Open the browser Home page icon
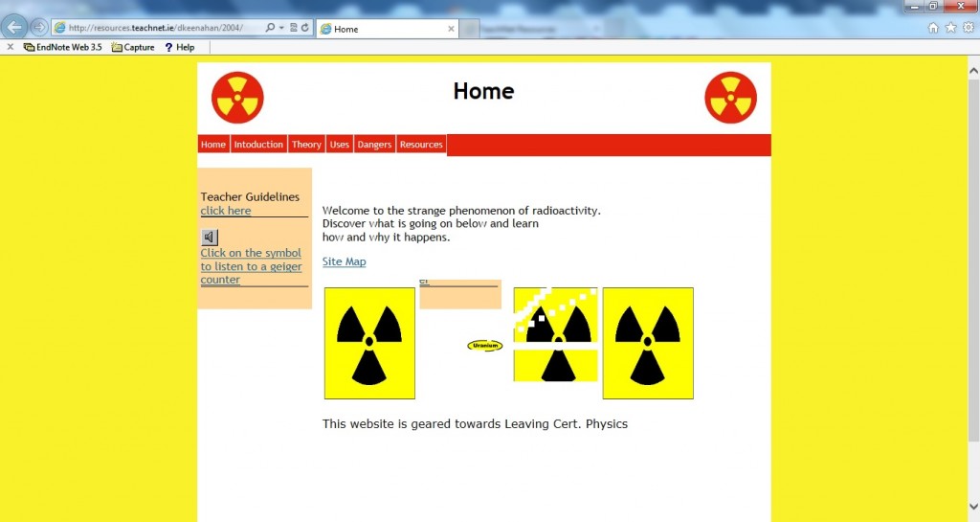This screenshot has height=522, width=980. coord(933,28)
